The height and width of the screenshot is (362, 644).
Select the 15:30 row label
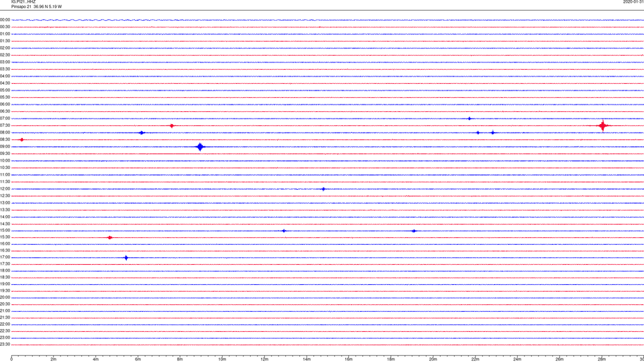pos(5,237)
